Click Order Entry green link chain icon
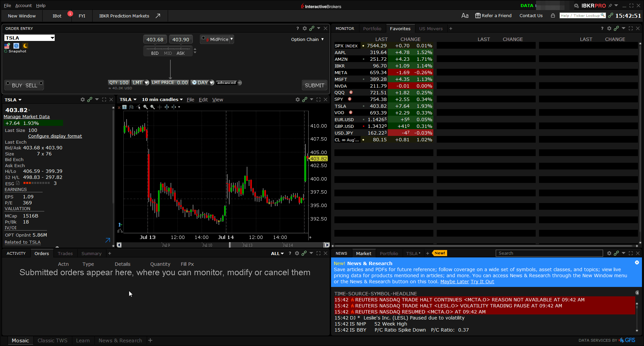Image resolution: width=644 pixels, height=346 pixels. 312,29
